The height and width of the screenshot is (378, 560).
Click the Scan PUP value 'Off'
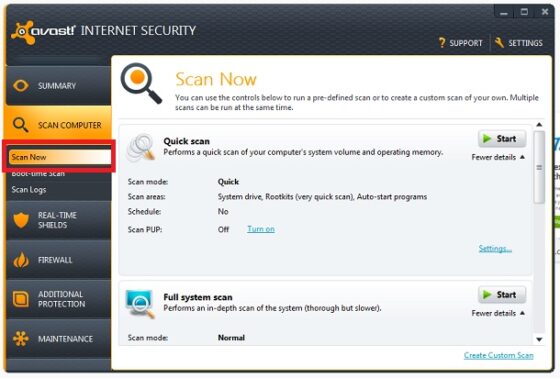pyautogui.click(x=223, y=229)
